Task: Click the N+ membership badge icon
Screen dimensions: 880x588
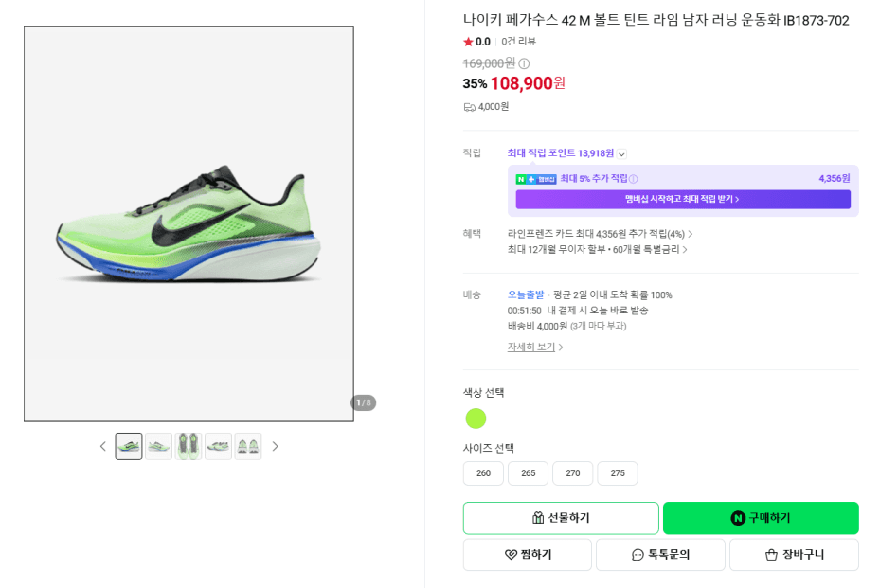Action: [x=536, y=179]
